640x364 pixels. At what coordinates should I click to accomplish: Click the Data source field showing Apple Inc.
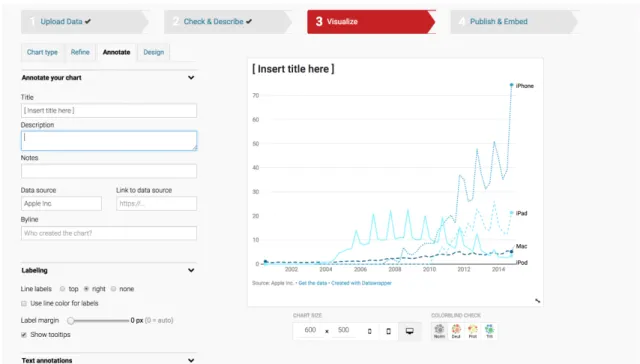coord(61,204)
